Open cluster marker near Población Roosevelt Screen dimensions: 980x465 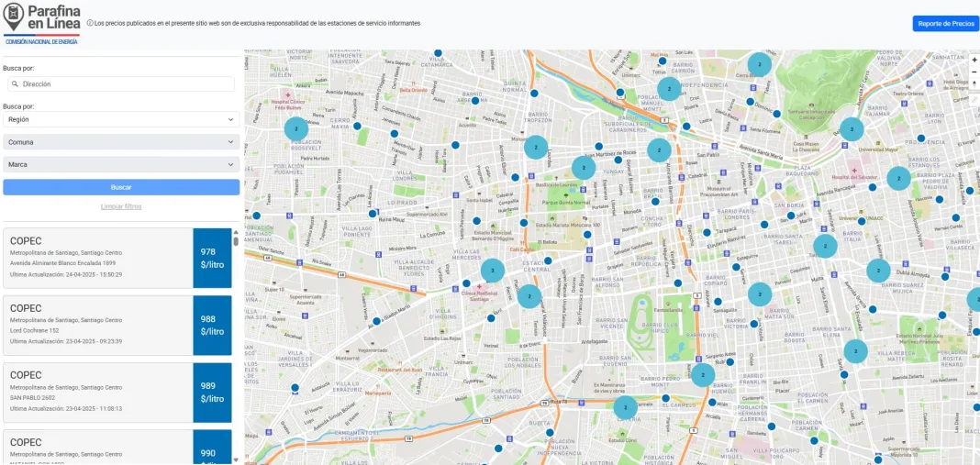coord(296,128)
